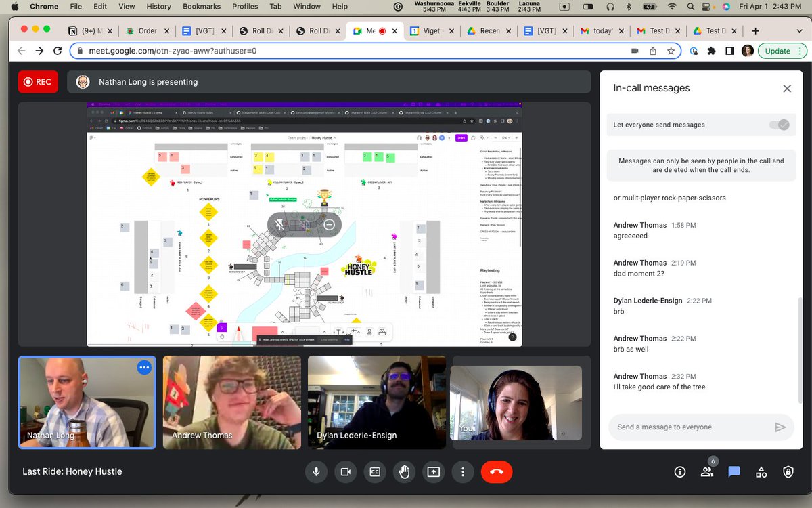Open the Apple menu
Viewport: 812px width, 508px height.
click(15, 7)
